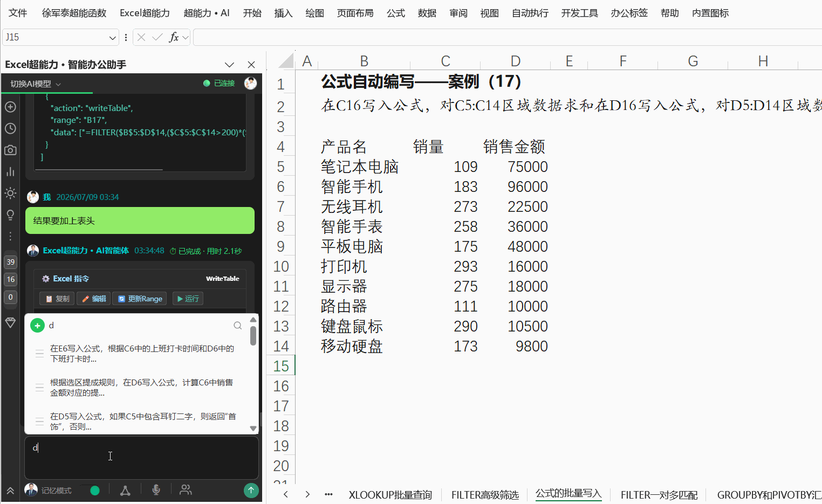Viewport: 822px width, 504px height.
Task: Click the chat message input box
Action: pyautogui.click(x=141, y=458)
